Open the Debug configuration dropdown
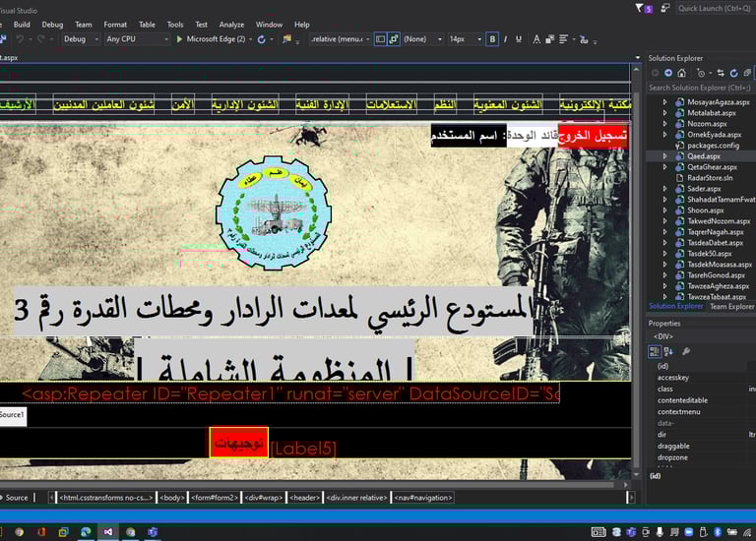The image size is (756, 541). (x=81, y=39)
